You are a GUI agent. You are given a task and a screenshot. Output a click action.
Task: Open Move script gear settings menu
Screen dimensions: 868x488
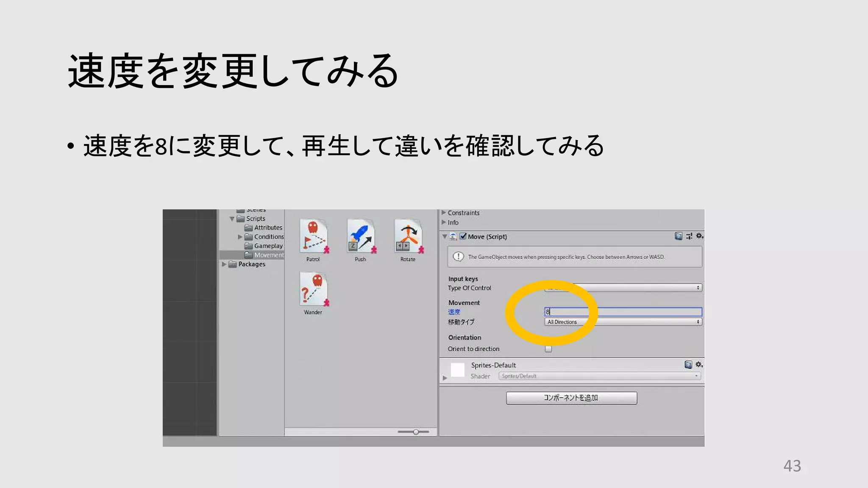(699, 236)
